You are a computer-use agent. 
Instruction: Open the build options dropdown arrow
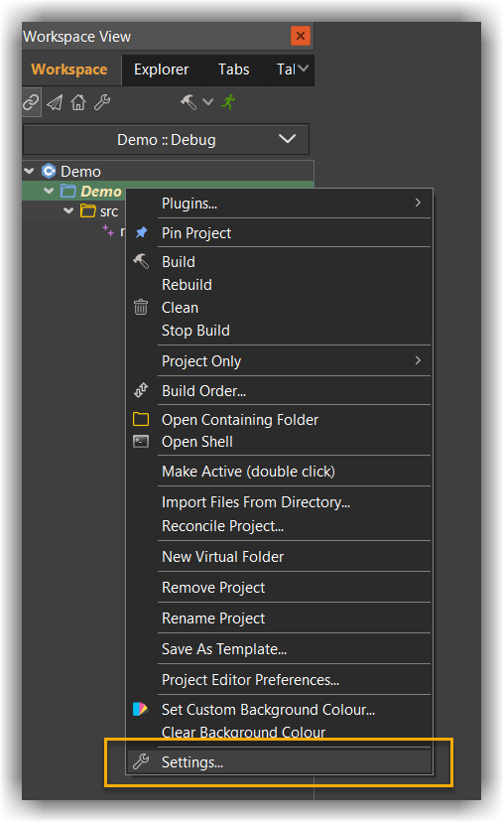[x=207, y=102]
